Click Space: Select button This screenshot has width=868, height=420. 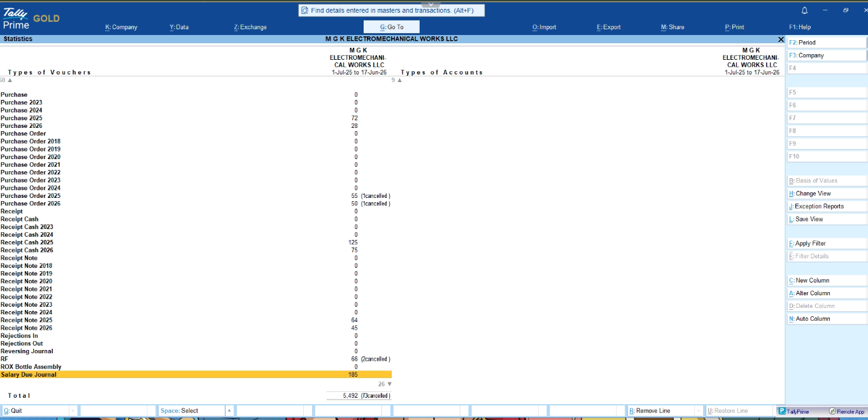click(192, 411)
